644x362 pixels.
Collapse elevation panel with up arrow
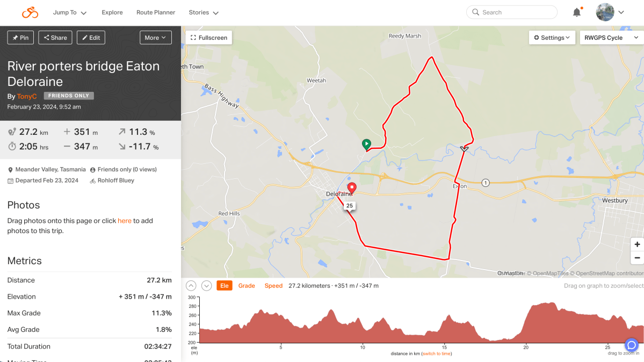[x=191, y=286]
